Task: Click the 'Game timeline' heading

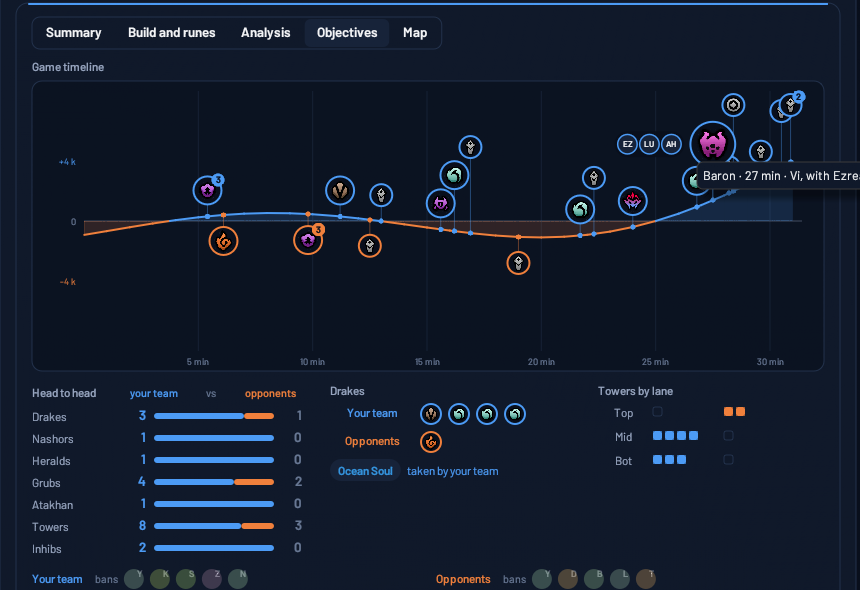Action: coord(68,67)
